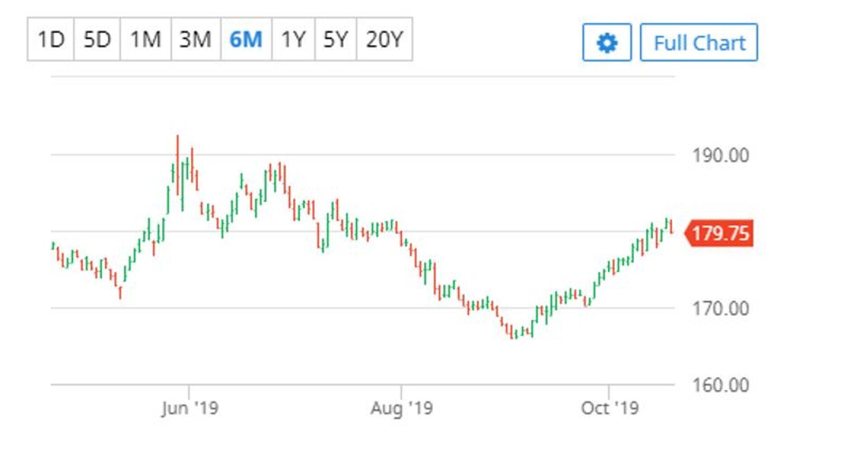Click the Jun '19 axis label
The height and width of the screenshot is (450, 868).
190,408
